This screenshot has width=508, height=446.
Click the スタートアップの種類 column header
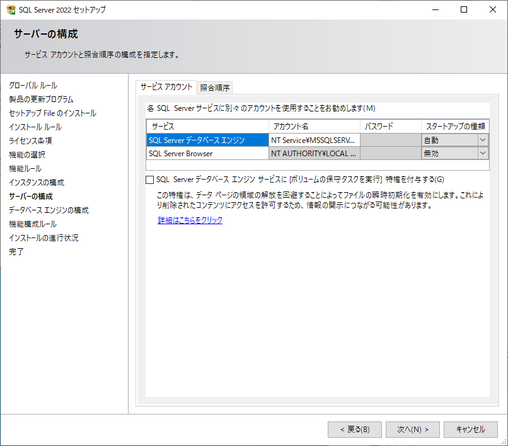[x=455, y=126]
